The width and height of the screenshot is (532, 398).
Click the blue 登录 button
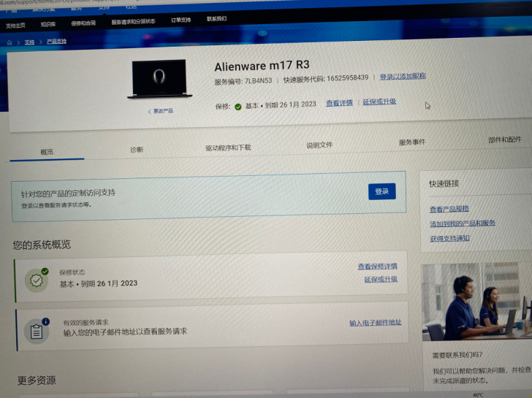point(381,191)
